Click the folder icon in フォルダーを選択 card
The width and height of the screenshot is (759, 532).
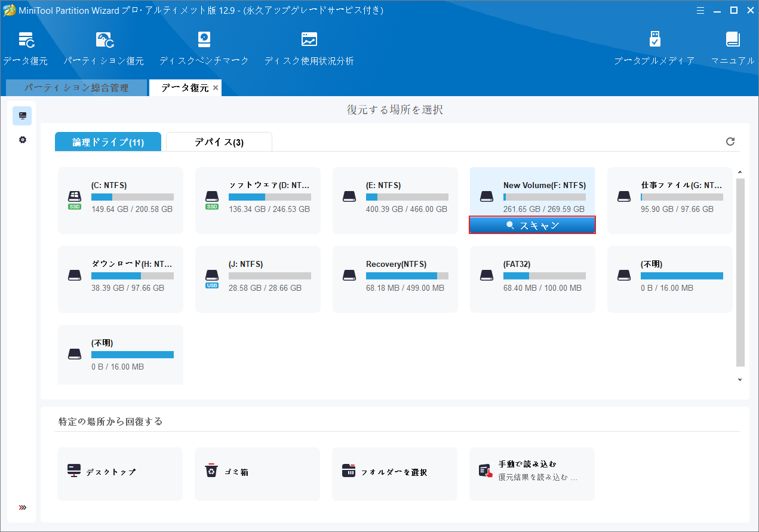pyautogui.click(x=349, y=471)
